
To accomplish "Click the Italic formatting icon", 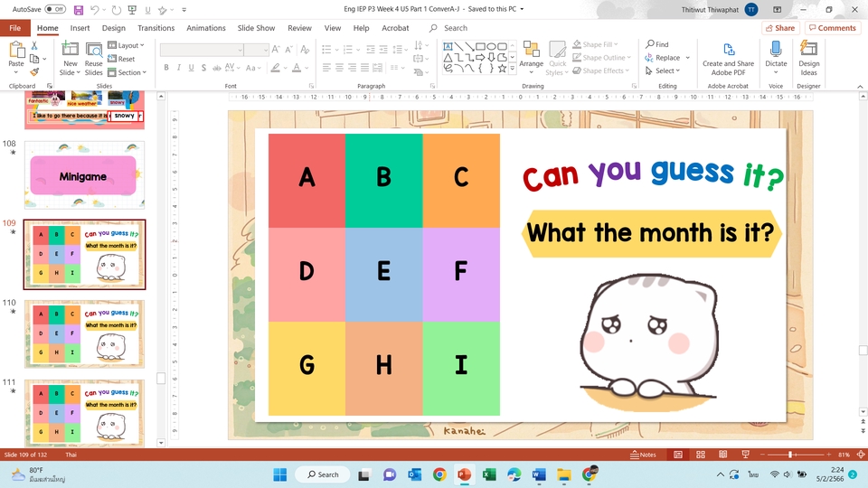I will point(178,68).
